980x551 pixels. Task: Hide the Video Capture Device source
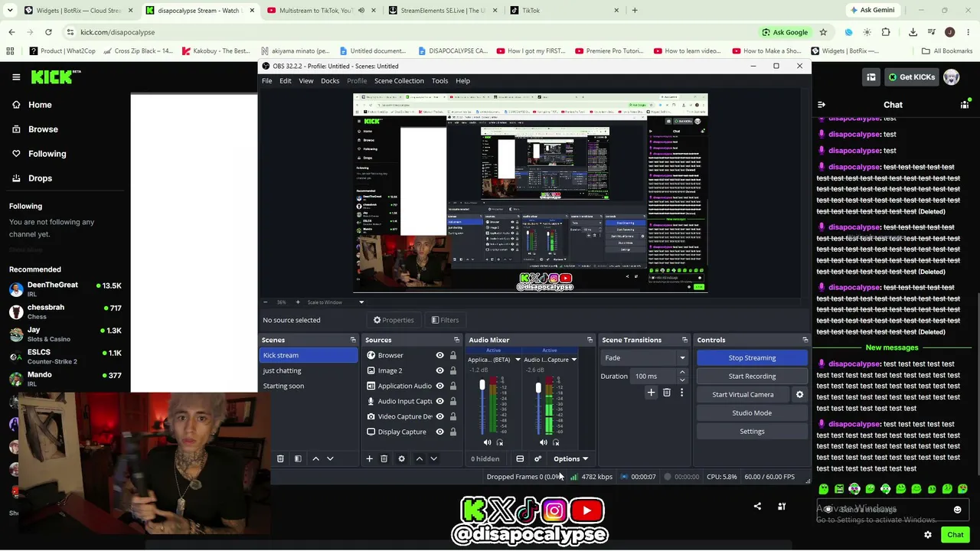[439, 416]
